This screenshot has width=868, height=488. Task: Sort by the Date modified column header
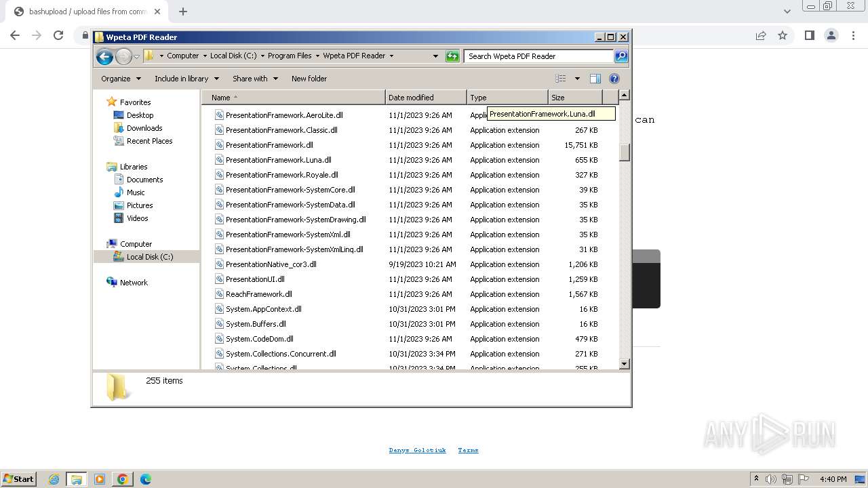426,98
